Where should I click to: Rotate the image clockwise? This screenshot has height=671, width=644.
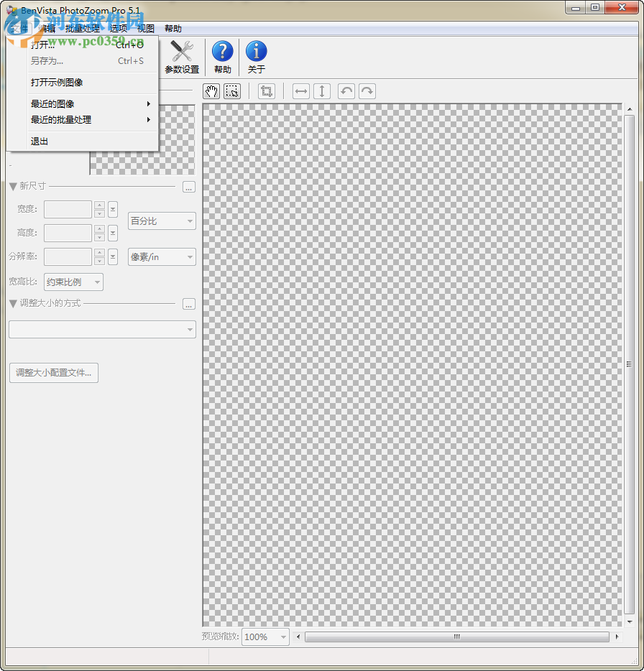(x=367, y=91)
